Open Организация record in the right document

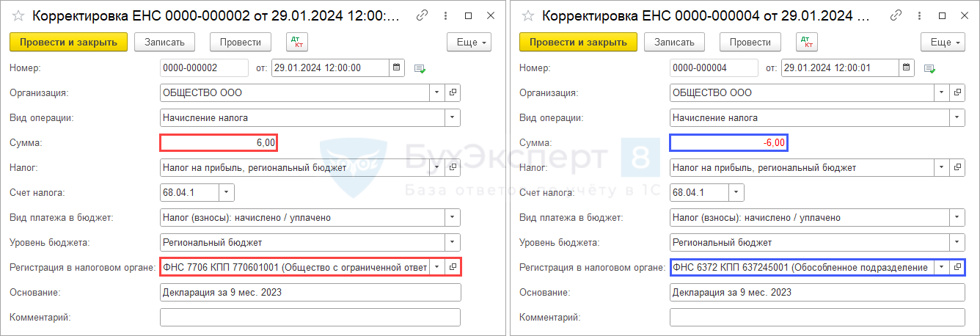click(x=957, y=93)
